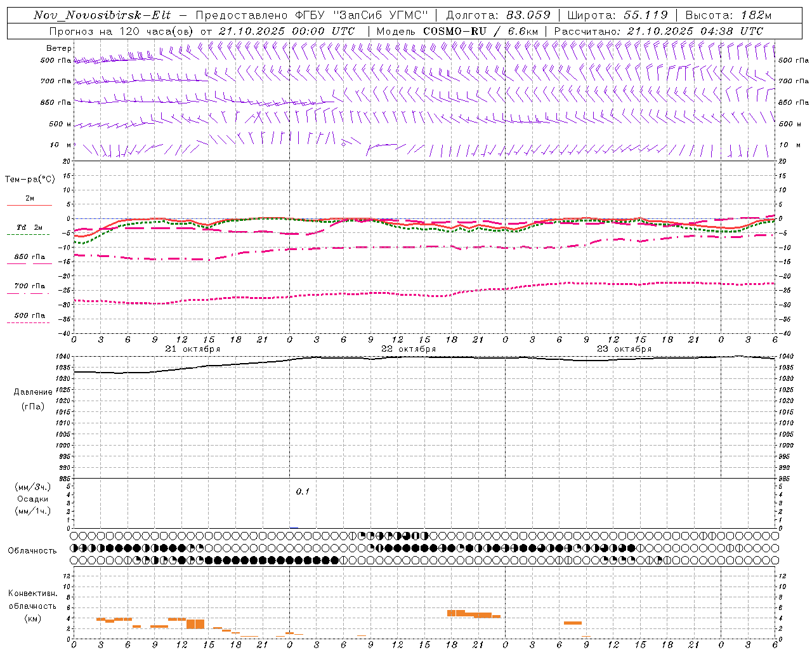Click the dotted line sample under 500 гПа temperature legend
Image resolution: width=812 pixels, height=650 pixels.
(x=28, y=323)
